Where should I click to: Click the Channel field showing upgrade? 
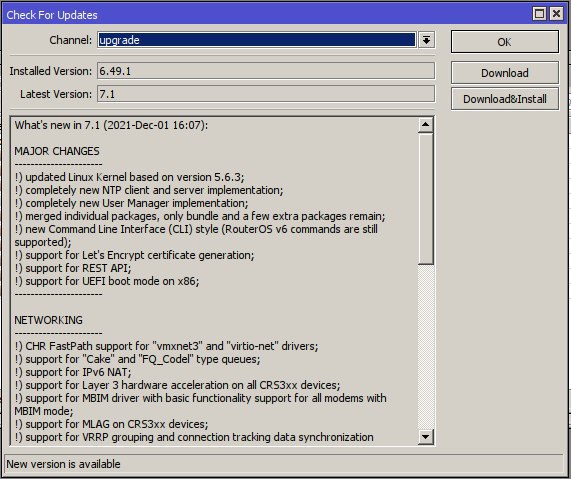(x=256, y=40)
